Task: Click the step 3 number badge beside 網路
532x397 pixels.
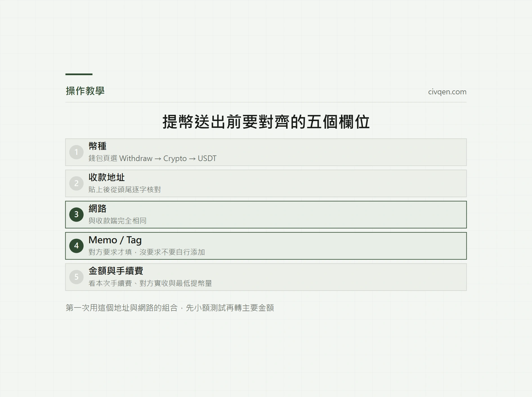Action: click(76, 215)
